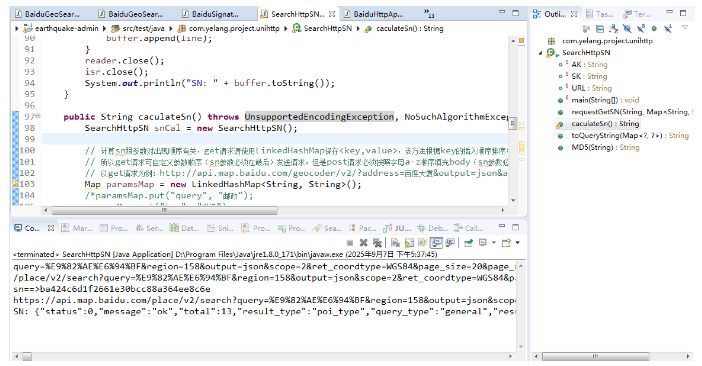Toggle Scroll Lock in the Console

click(409, 243)
